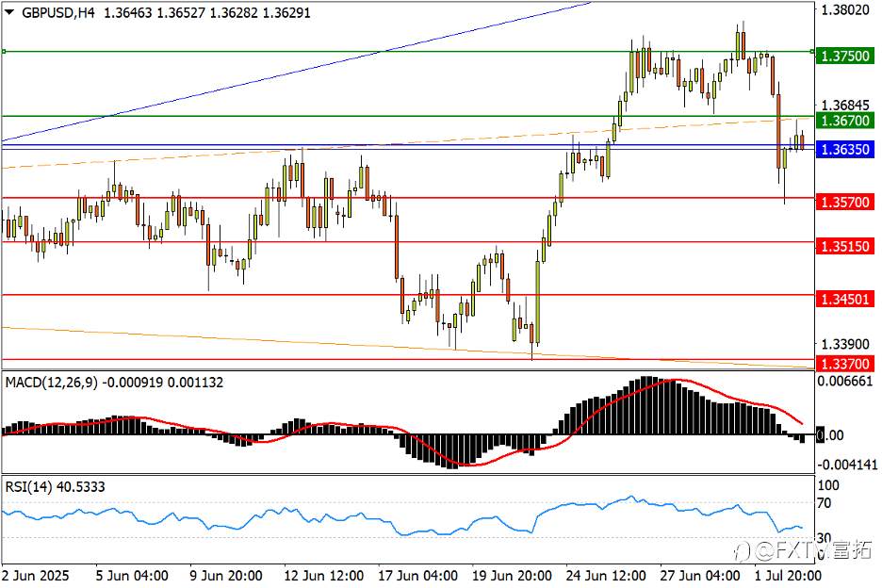Select the 1.35150 red price label
This screenshot has height=588, width=882.
coord(845,246)
